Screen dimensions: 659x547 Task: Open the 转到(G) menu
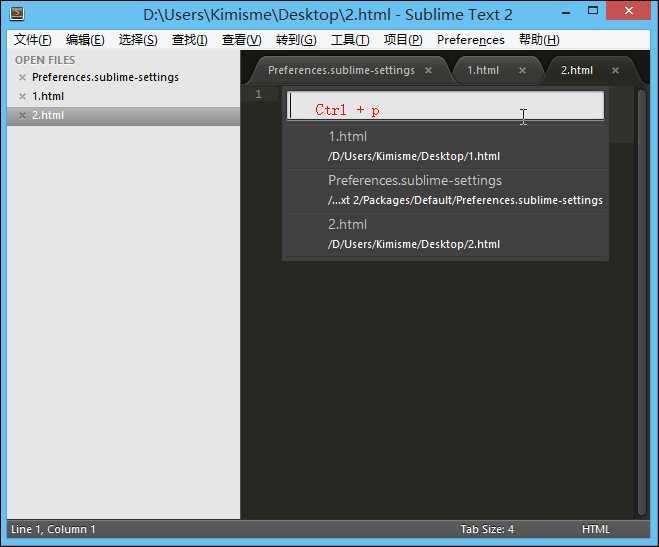[x=296, y=40]
